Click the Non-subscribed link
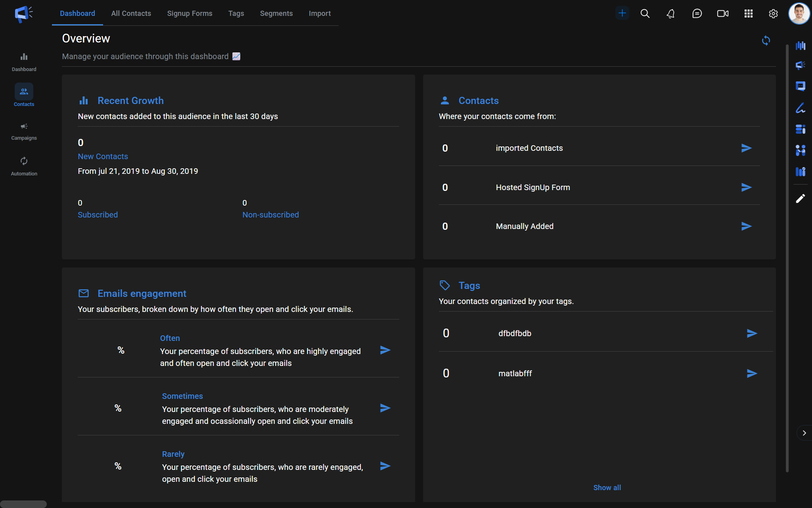This screenshot has height=508, width=812. click(x=270, y=215)
